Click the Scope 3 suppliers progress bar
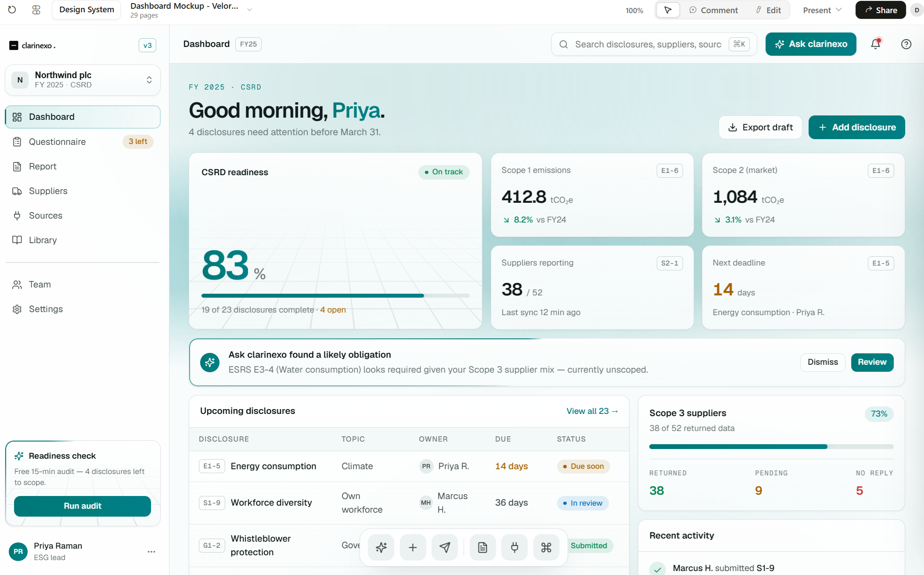 [x=771, y=446]
